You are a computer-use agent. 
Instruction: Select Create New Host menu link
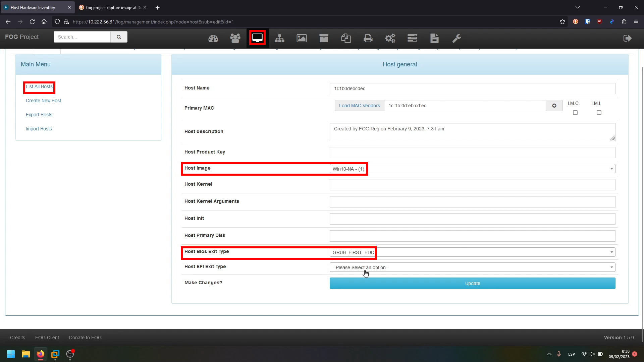tap(43, 101)
